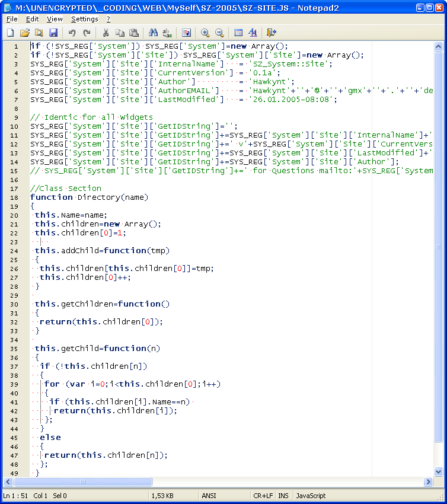Click line number 49 in margin
The image size is (447, 504).
click(14, 473)
